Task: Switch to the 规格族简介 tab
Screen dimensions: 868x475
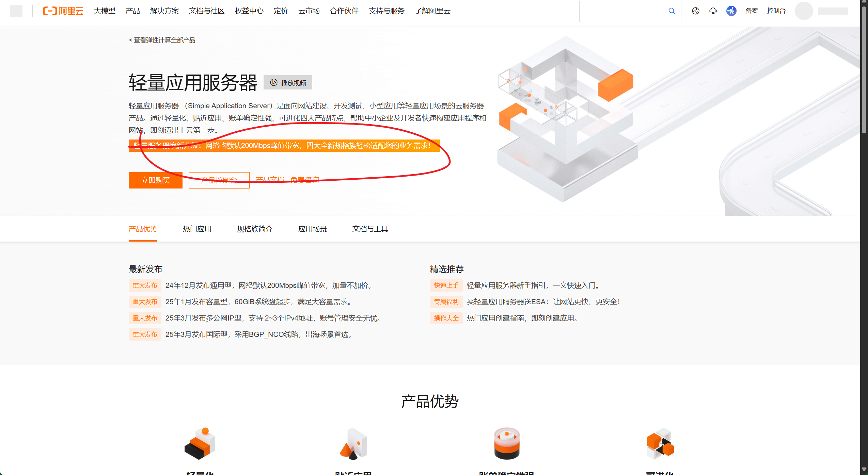Action: coord(255,229)
